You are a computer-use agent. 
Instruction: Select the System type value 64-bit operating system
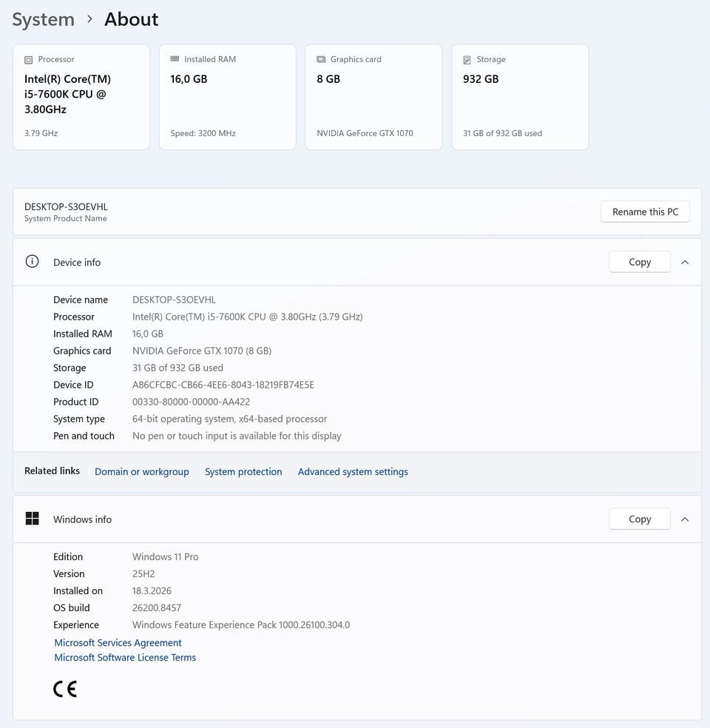coord(230,419)
